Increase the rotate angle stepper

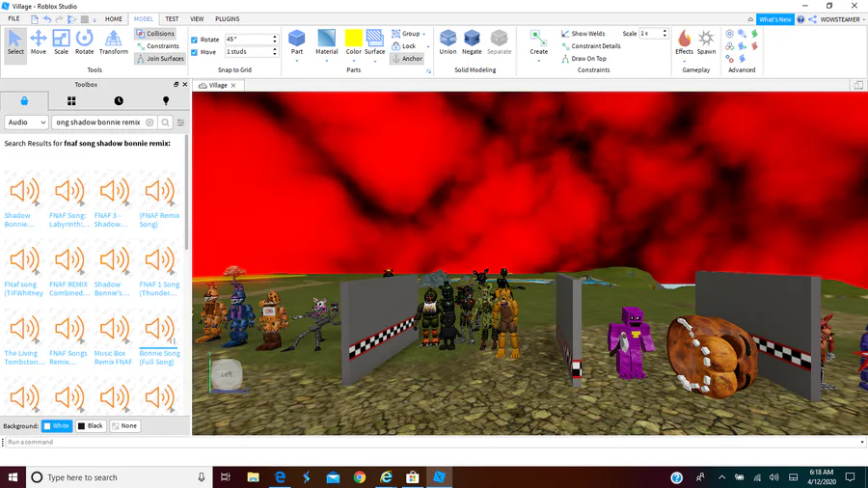point(275,37)
